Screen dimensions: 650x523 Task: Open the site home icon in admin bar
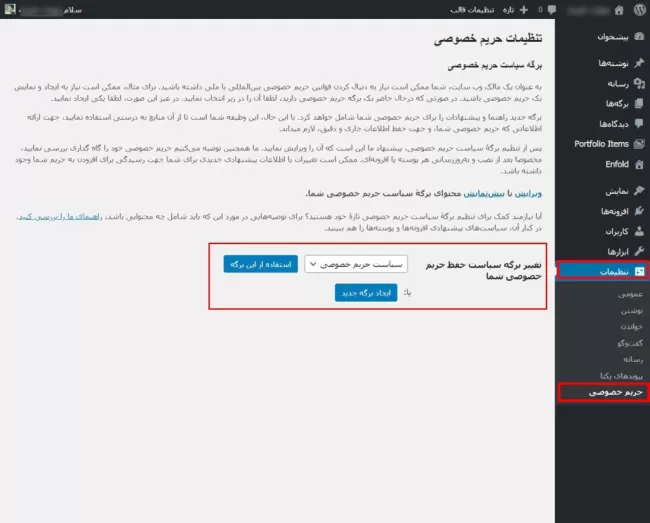point(619,10)
